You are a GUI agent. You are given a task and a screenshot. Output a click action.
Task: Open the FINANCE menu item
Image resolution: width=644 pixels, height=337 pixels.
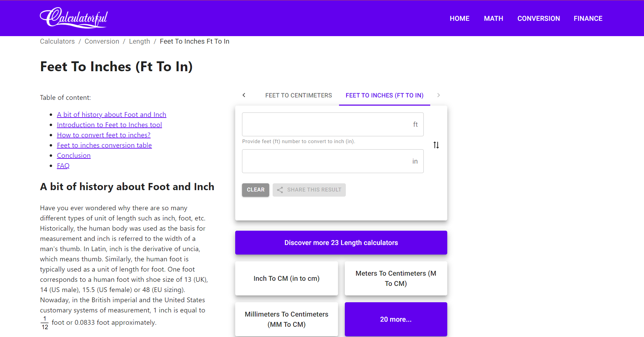point(588,18)
